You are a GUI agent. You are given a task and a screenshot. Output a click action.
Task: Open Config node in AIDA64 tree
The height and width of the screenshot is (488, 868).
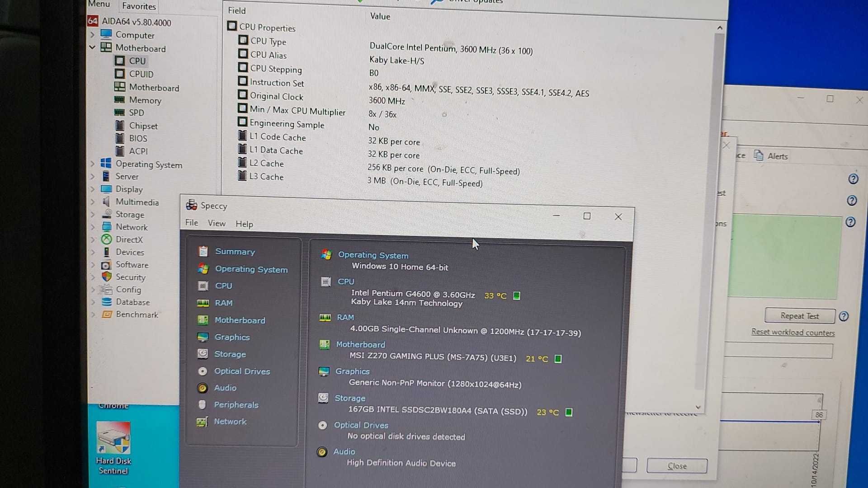coord(128,289)
